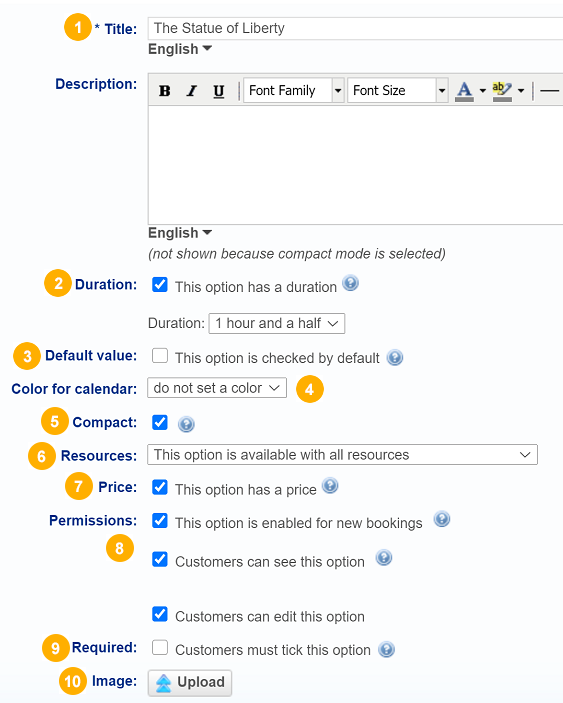Open help icon beside Compact checkbox
This screenshot has width=563, height=703.
186,424
